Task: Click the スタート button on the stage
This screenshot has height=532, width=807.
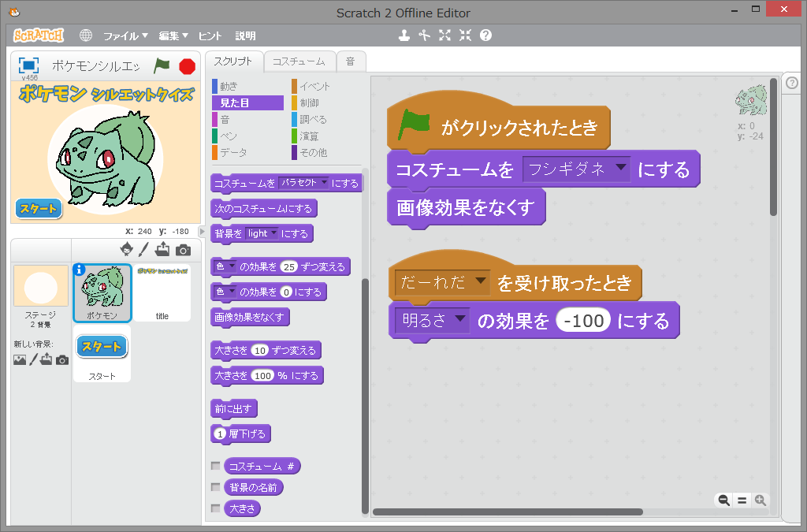Action: click(39, 208)
